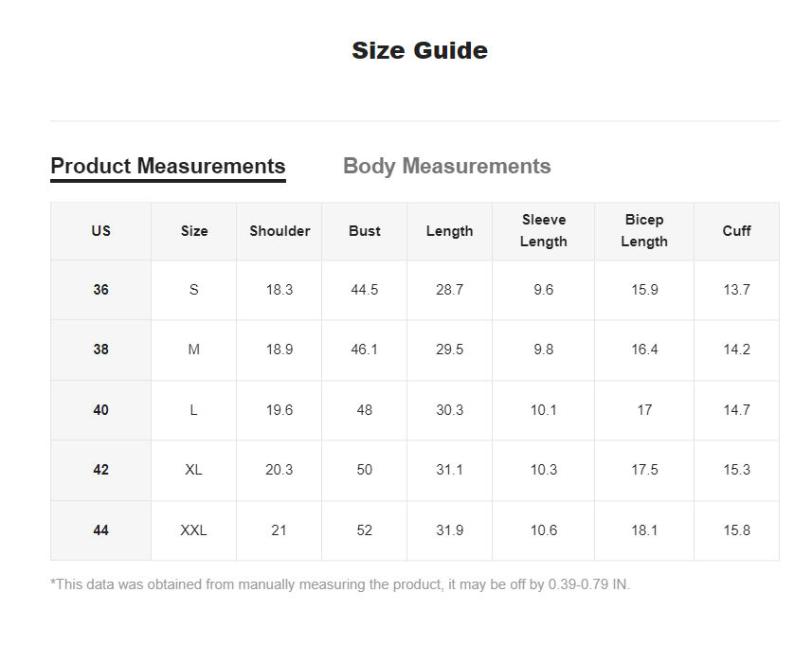Click the 30.3 length value for size L
Viewport: 812px width, 646px height.
(x=449, y=410)
